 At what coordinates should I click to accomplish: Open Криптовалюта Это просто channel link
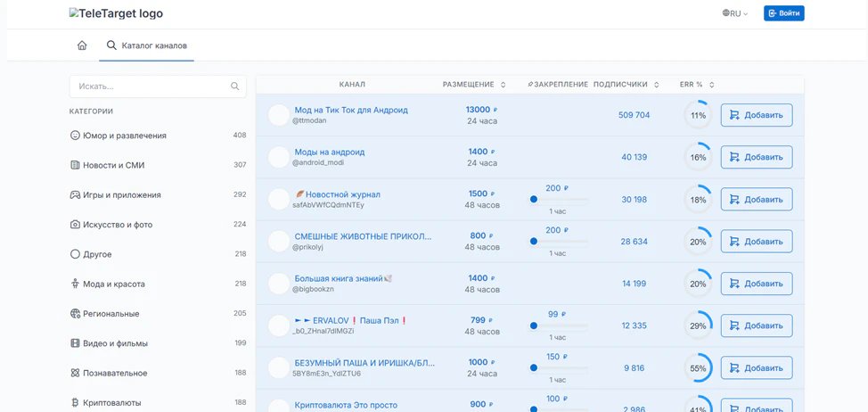346,406
